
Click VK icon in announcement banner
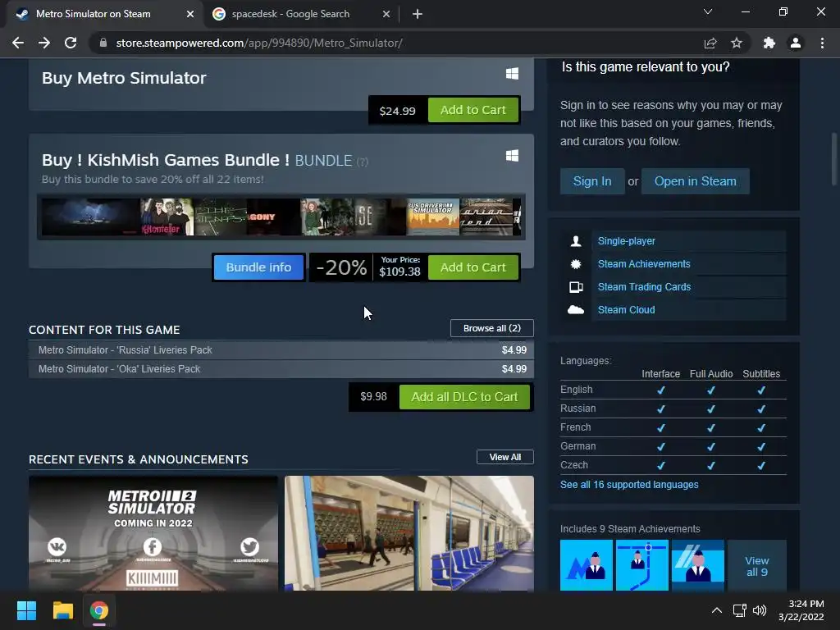pos(57,547)
